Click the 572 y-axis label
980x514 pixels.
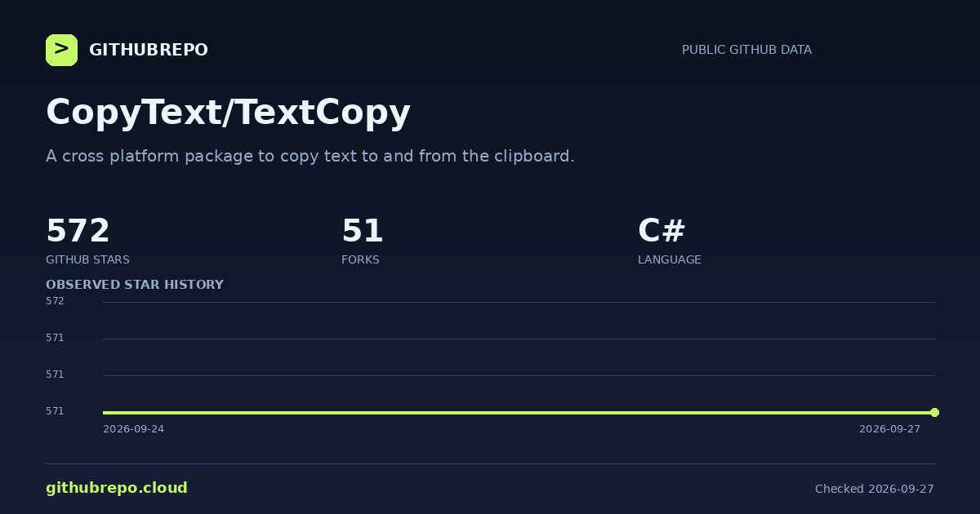55,301
